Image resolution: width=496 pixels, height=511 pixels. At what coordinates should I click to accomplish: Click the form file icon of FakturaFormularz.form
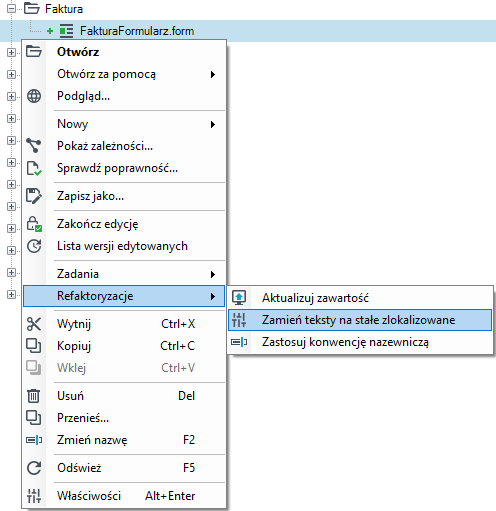click(x=66, y=31)
